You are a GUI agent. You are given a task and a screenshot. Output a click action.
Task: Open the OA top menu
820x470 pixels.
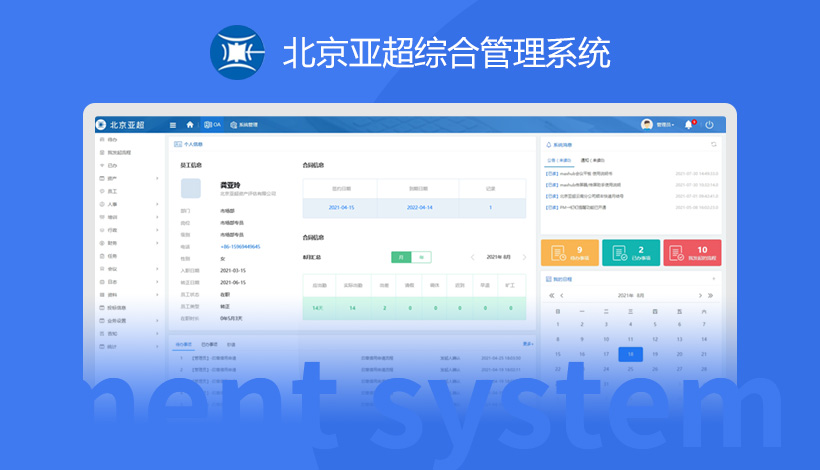point(212,125)
